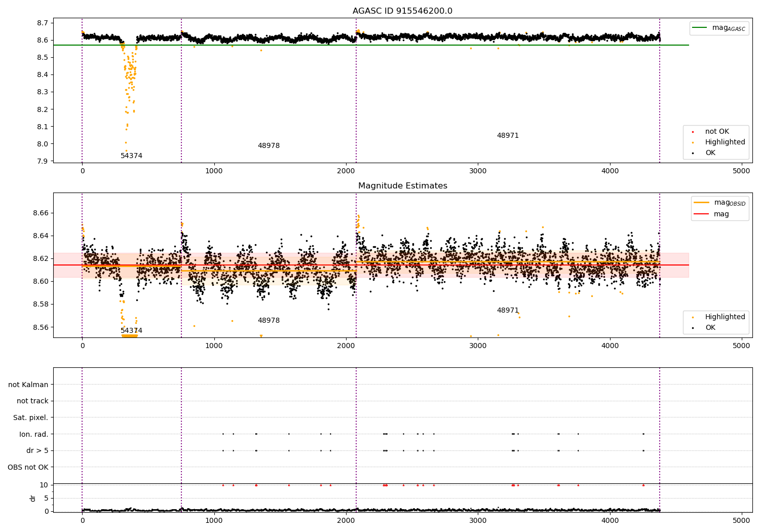Click the 'not Kalman' row label
Image resolution: width=760 pixels, height=532 pixels.
(28, 385)
